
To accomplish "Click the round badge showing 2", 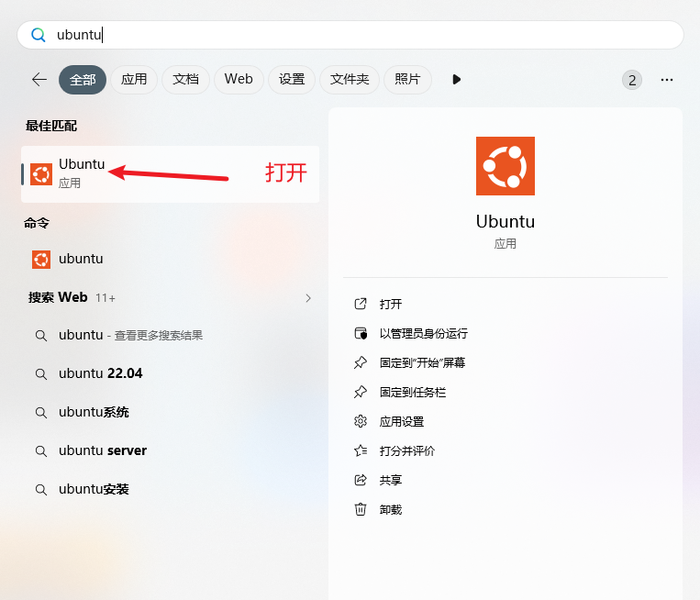I will pyautogui.click(x=632, y=80).
